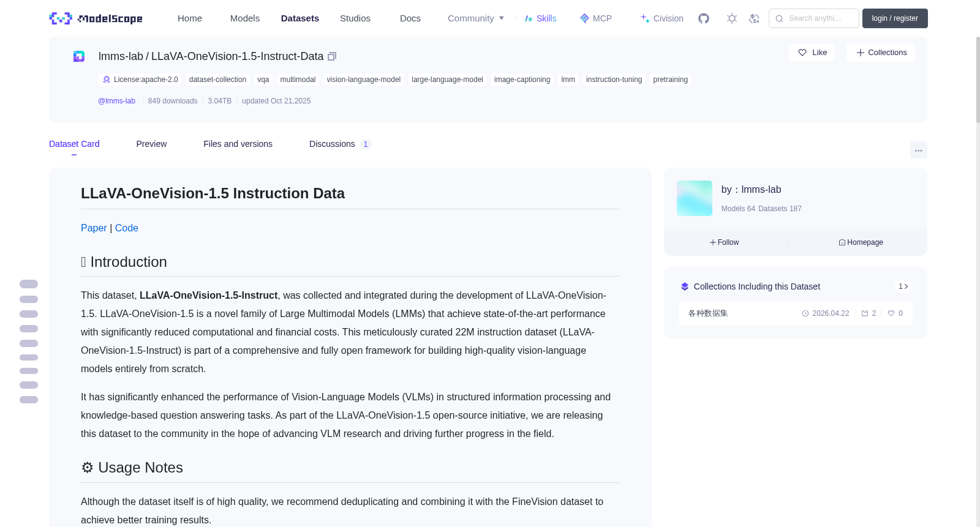980x527 pixels.
Task: Click the dataset-collection tag
Action: [217, 80]
